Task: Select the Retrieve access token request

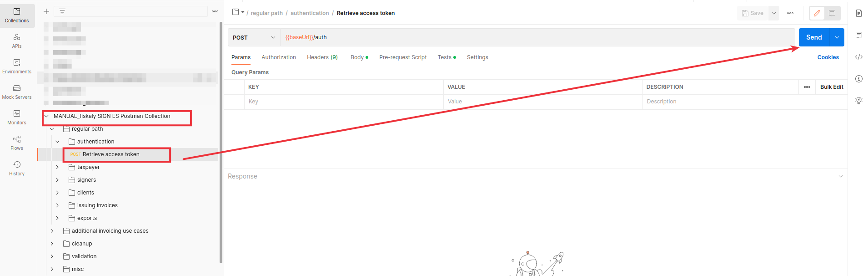Action: pos(111,154)
